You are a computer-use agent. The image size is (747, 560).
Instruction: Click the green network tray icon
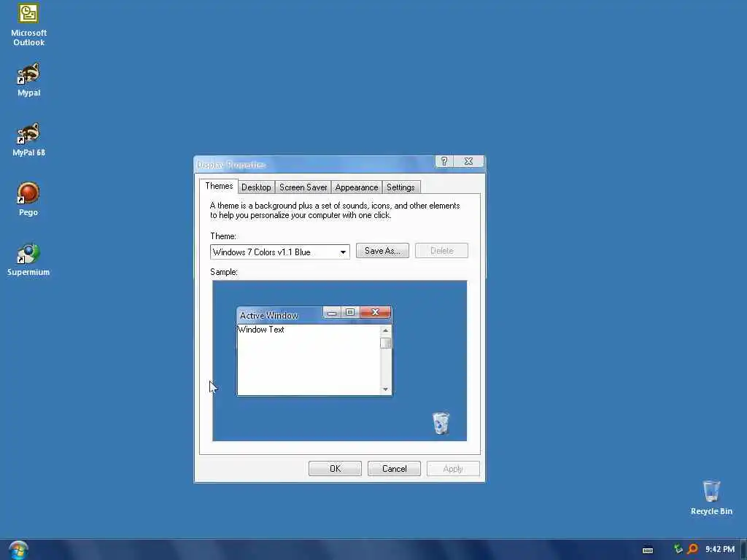[x=678, y=549]
